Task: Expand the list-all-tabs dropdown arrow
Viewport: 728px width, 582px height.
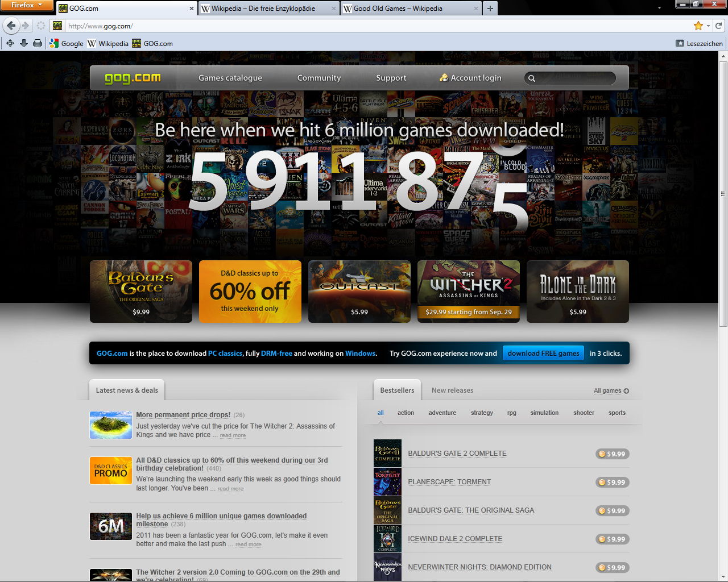Action: pos(659,9)
